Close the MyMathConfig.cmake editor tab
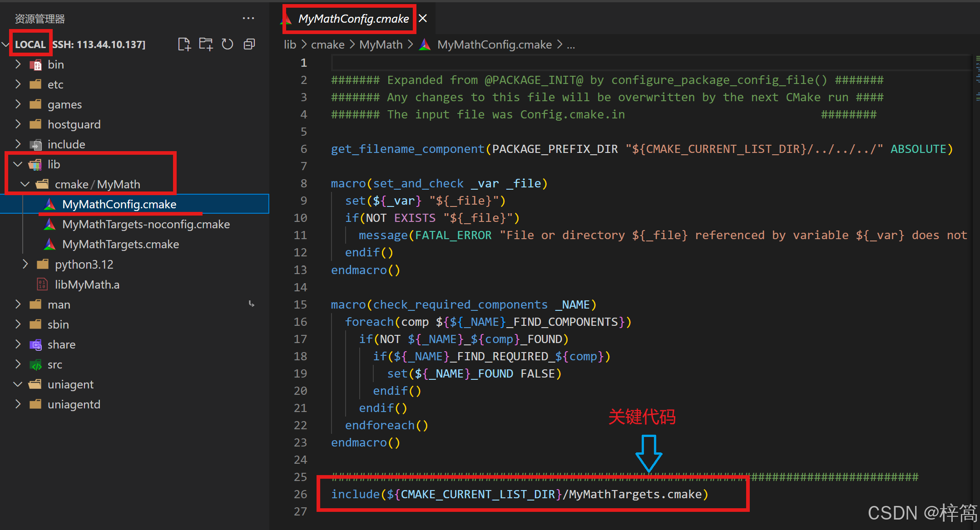The height and width of the screenshot is (530, 980). (x=423, y=18)
